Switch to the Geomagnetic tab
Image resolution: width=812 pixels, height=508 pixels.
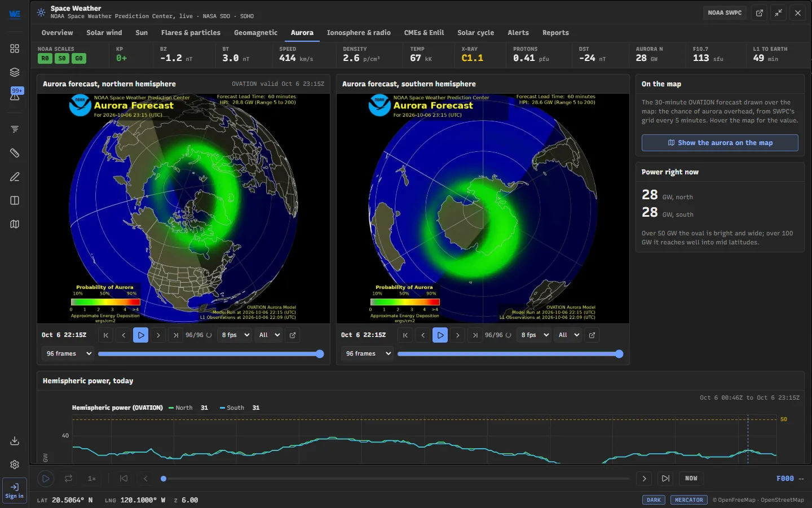click(x=255, y=33)
